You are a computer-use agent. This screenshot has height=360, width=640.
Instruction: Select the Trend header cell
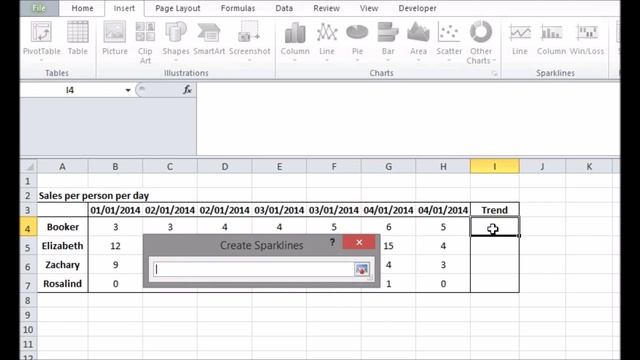pyautogui.click(x=495, y=210)
